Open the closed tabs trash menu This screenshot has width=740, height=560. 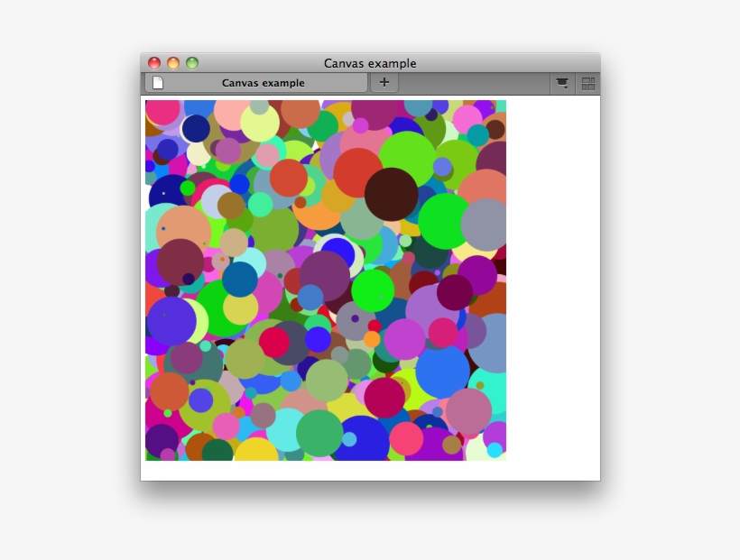(x=562, y=84)
